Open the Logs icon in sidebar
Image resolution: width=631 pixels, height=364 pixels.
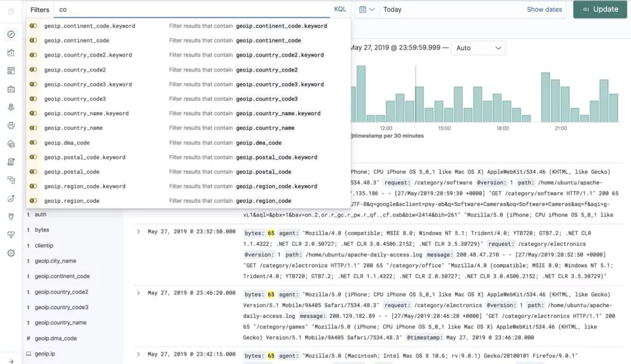11,162
